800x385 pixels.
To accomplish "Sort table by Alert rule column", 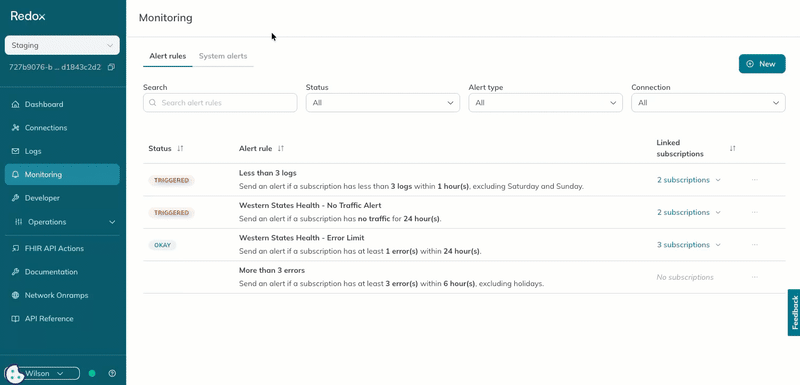I will [281, 148].
